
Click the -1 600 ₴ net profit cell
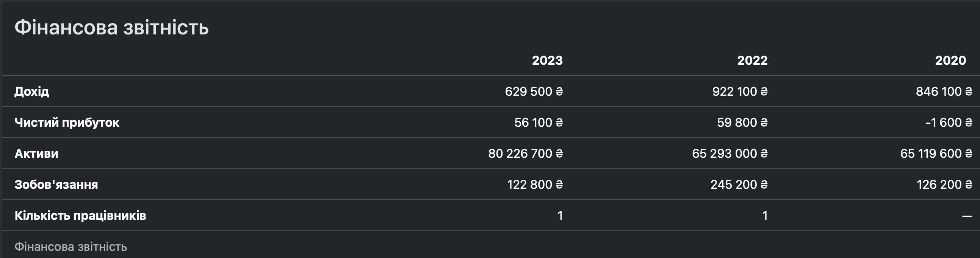pyautogui.click(x=949, y=122)
